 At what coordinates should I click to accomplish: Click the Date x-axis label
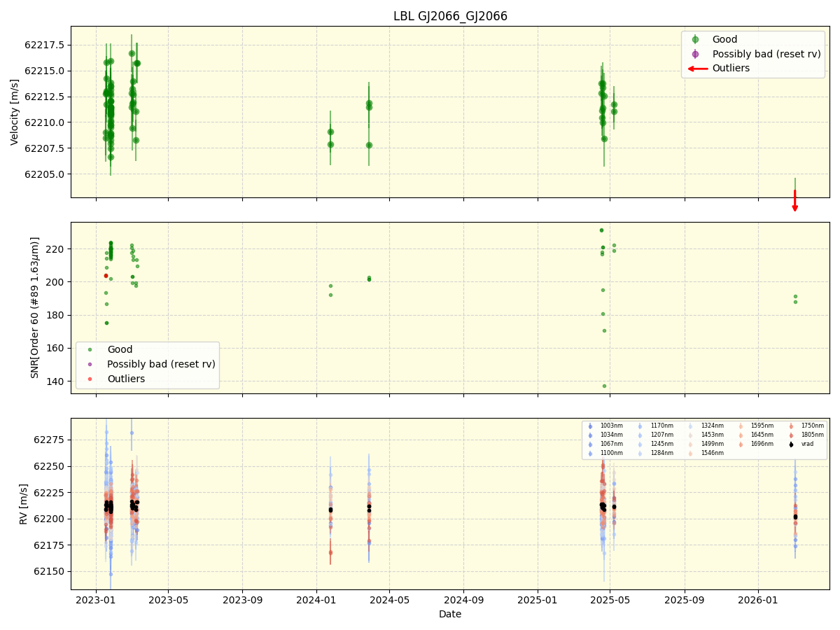450,614
